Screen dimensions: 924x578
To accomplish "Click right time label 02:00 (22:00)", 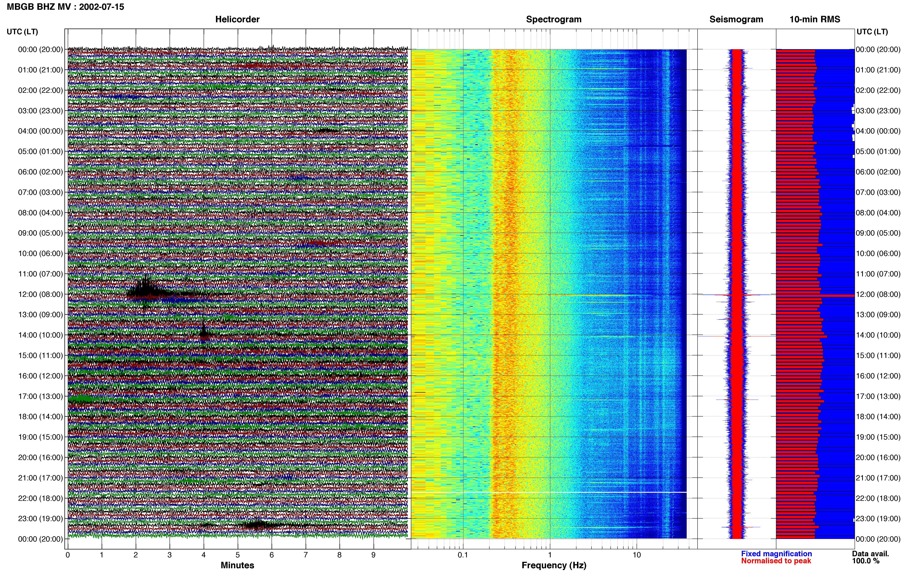I will [878, 90].
